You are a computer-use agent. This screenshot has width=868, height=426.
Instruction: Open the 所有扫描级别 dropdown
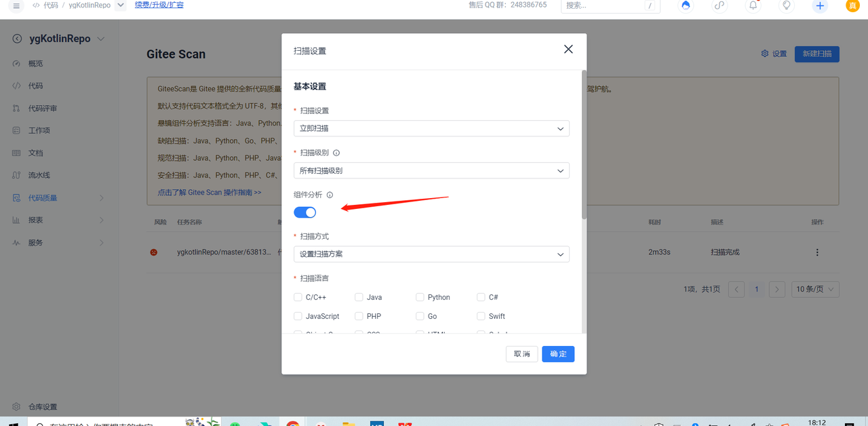(x=431, y=170)
